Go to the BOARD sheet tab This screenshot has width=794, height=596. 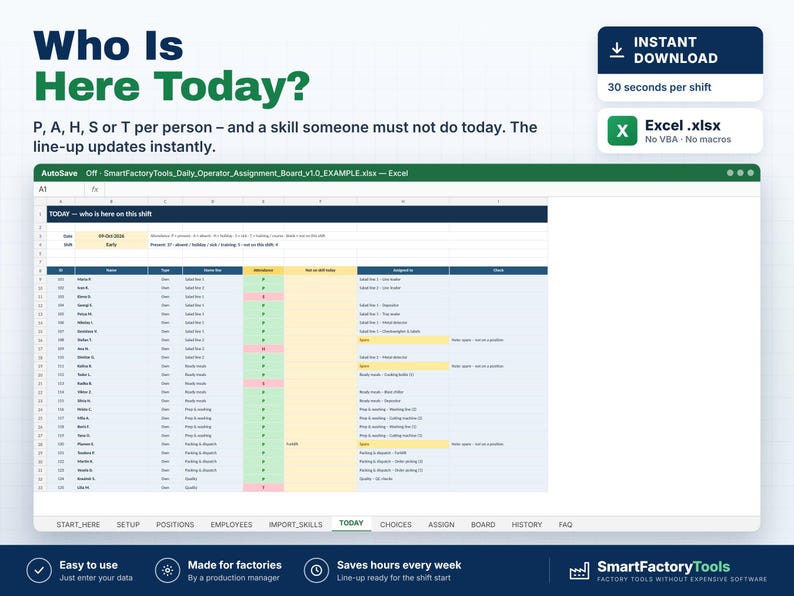pos(483,525)
